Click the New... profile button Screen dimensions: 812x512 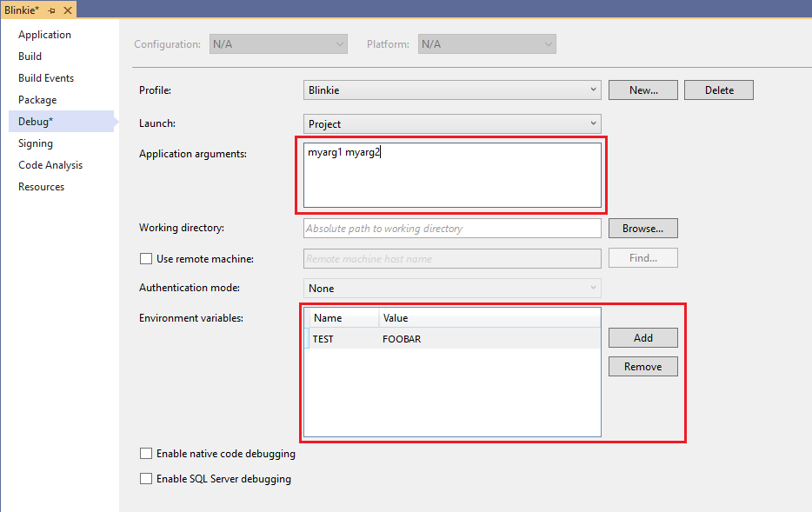(642, 90)
